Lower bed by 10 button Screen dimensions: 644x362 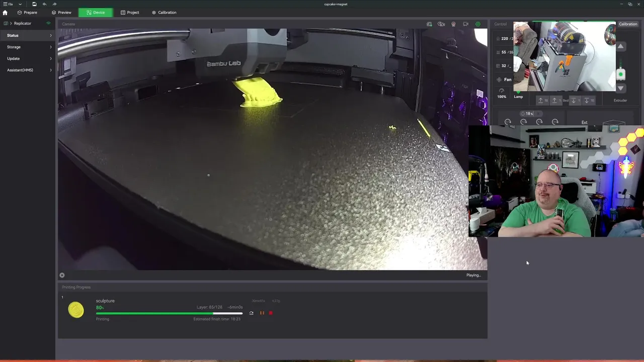coord(588,101)
